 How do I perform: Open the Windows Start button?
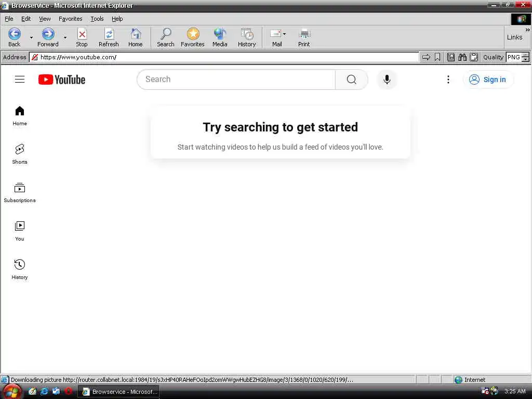click(12, 392)
